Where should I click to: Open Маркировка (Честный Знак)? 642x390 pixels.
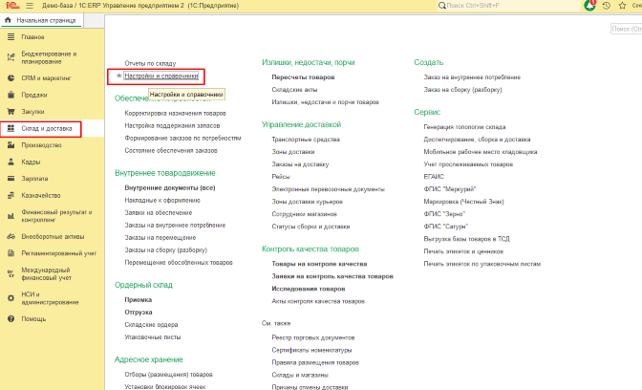click(463, 201)
